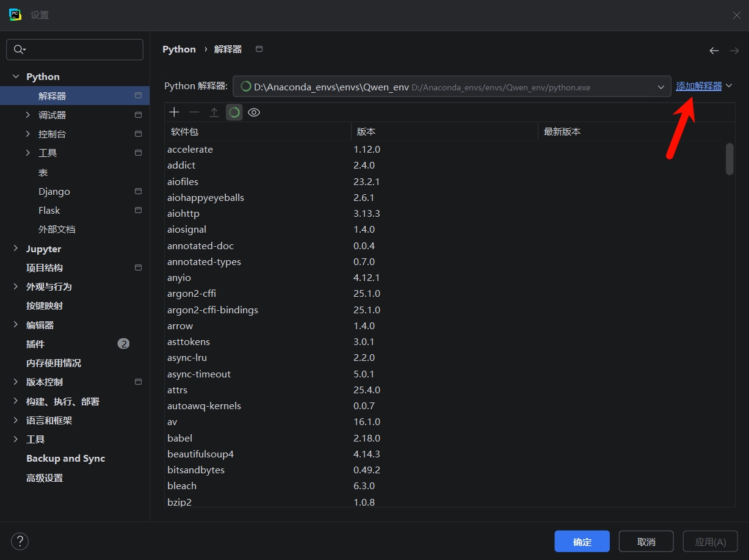Toggle the show early releases eye icon
The height and width of the screenshot is (560, 749).
254,112
